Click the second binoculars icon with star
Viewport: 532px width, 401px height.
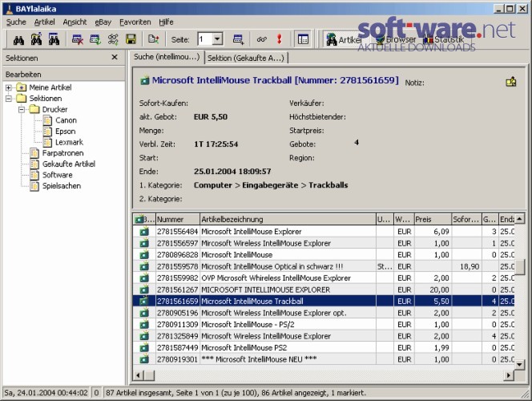(36, 39)
